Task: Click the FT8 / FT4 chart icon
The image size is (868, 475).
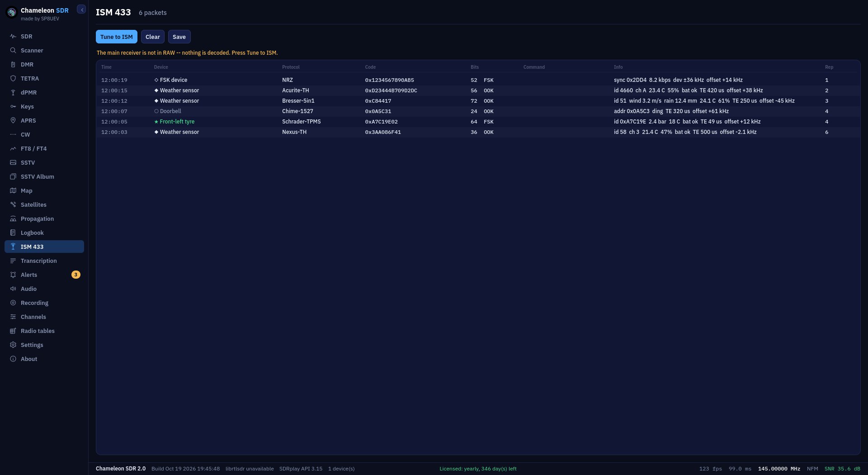Action: click(x=13, y=148)
